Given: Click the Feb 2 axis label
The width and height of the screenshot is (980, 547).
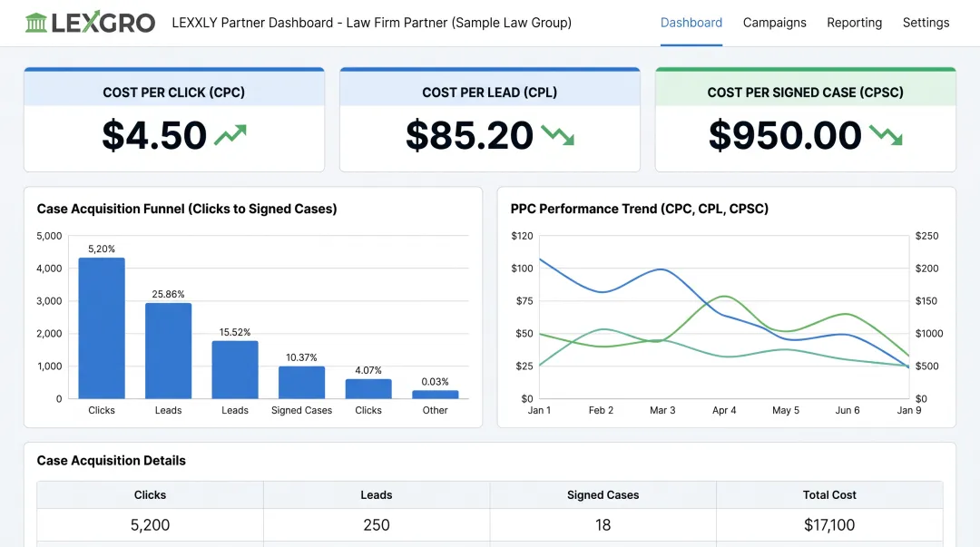Looking at the screenshot, I should pos(602,410).
